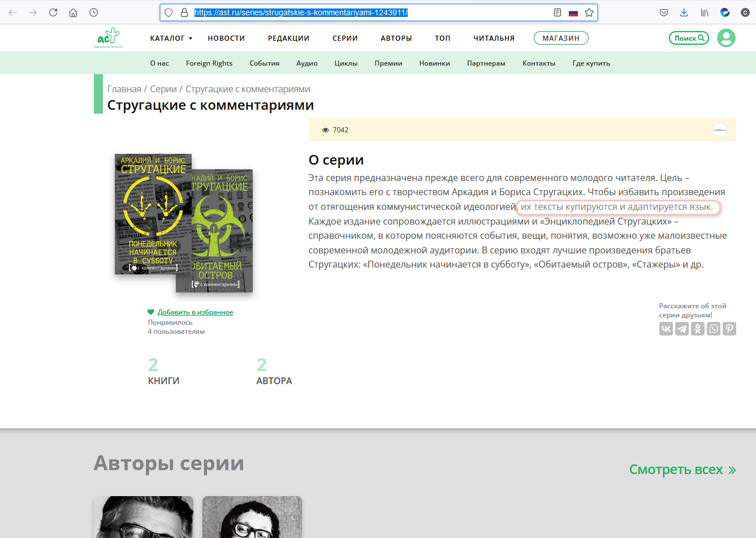Open the Контакты submenu link
This screenshot has width=756, height=538.
(539, 63)
